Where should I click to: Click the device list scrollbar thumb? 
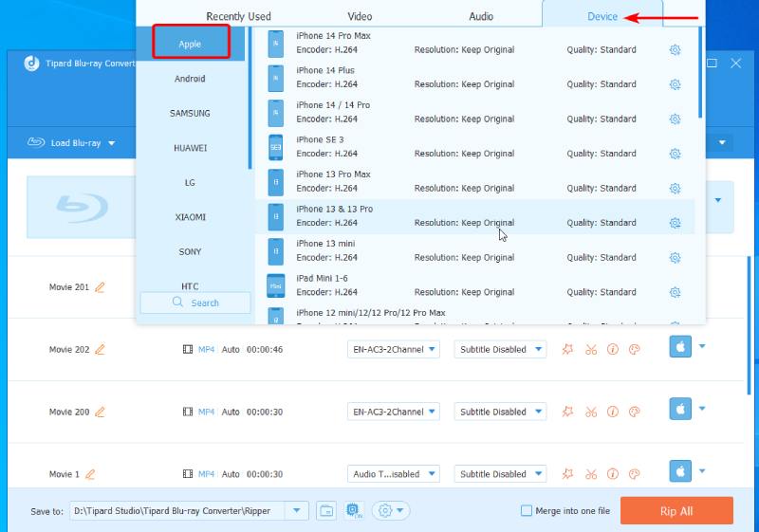[700, 72]
